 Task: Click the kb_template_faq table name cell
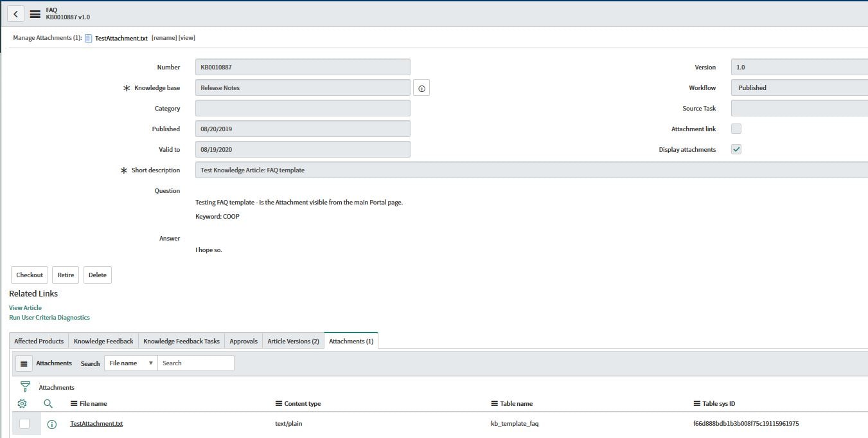pyautogui.click(x=515, y=424)
